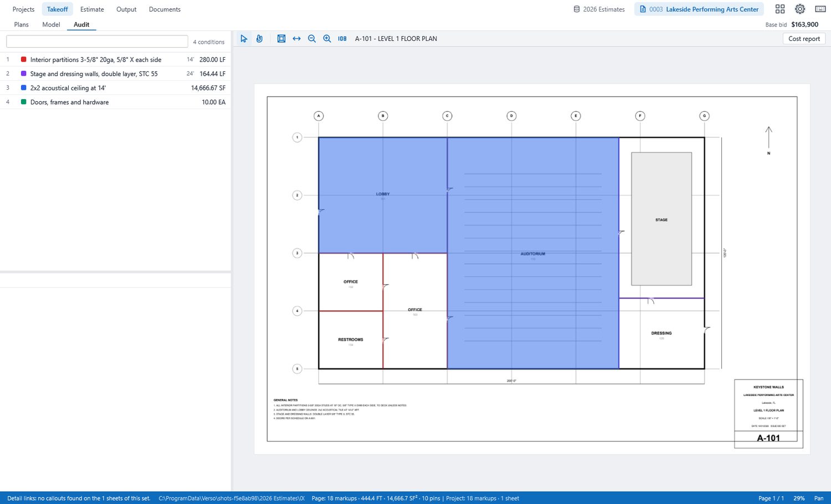Click the Page 1 / 1 indicator
The height and width of the screenshot is (504, 831).
771,498
